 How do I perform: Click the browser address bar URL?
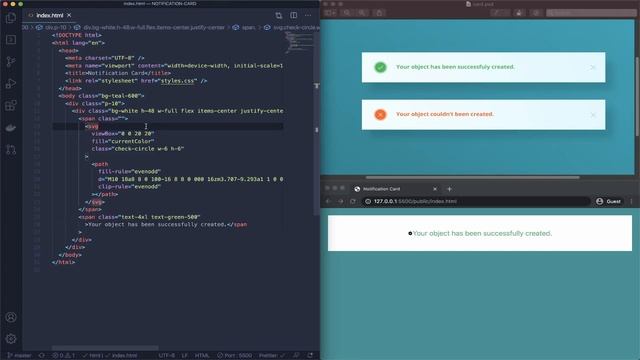pos(415,201)
